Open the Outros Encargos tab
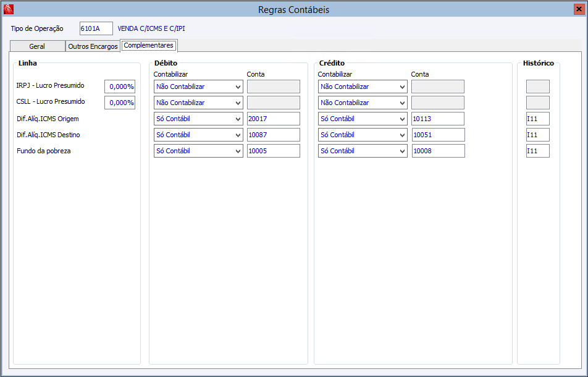Viewport: 588px width, 377px height. tap(93, 46)
